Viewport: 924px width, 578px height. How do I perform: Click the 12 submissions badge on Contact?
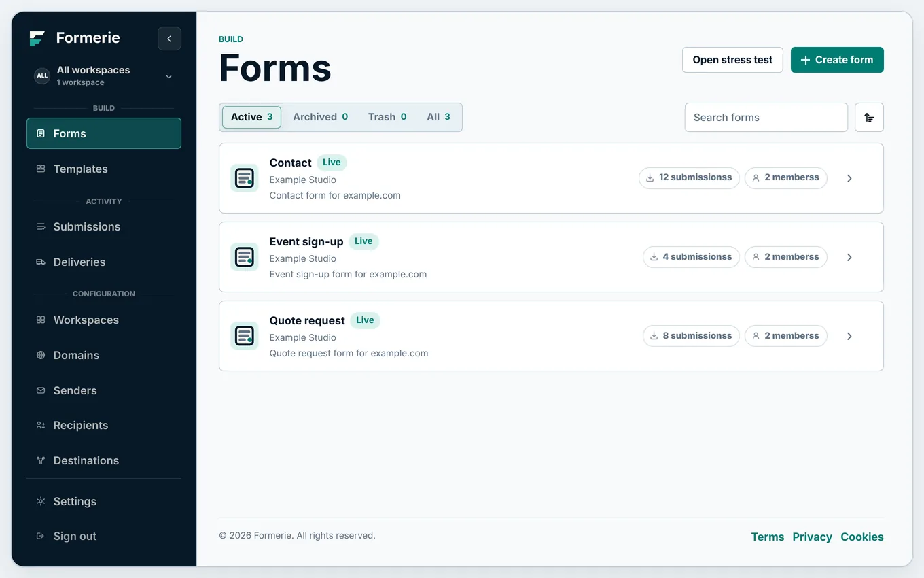pyautogui.click(x=689, y=177)
